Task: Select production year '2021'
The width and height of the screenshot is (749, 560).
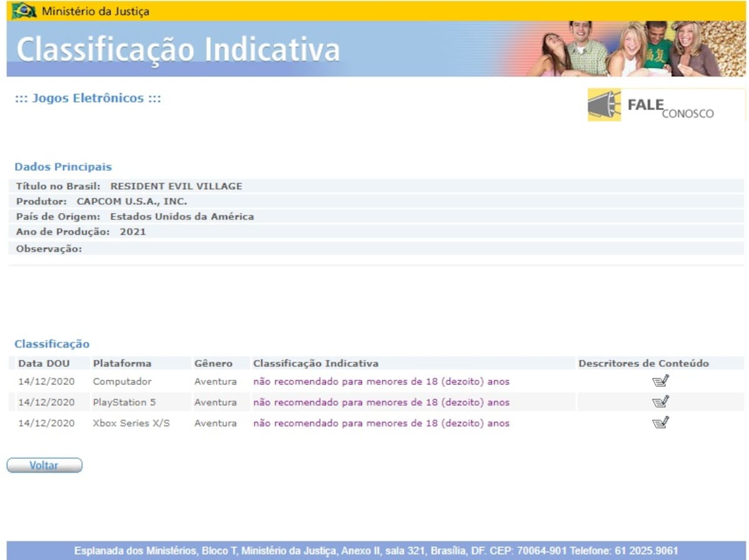Action: click(133, 232)
